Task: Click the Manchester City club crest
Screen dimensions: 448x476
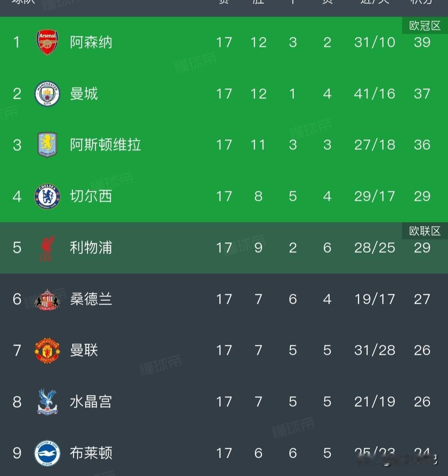Action: coord(47,94)
